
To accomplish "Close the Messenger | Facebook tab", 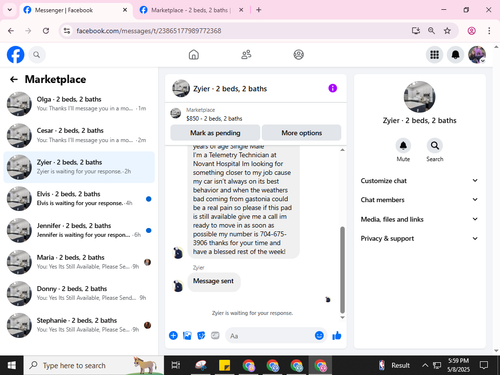I will pos(125,10).
